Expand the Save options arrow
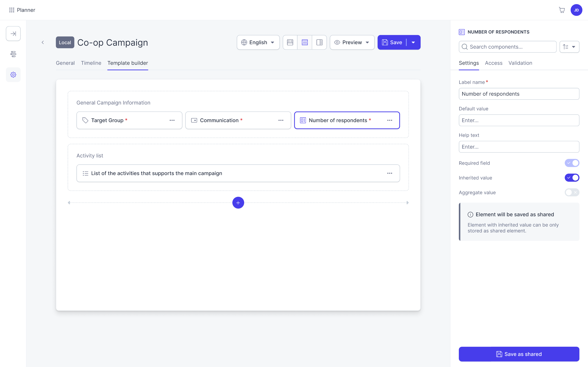This screenshot has height=367, width=588. 413,42
